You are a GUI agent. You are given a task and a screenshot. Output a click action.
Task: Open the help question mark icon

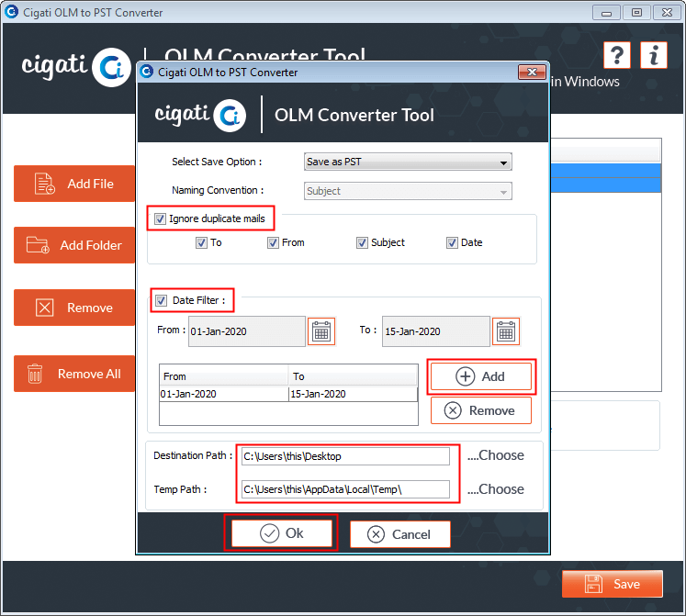tap(616, 55)
